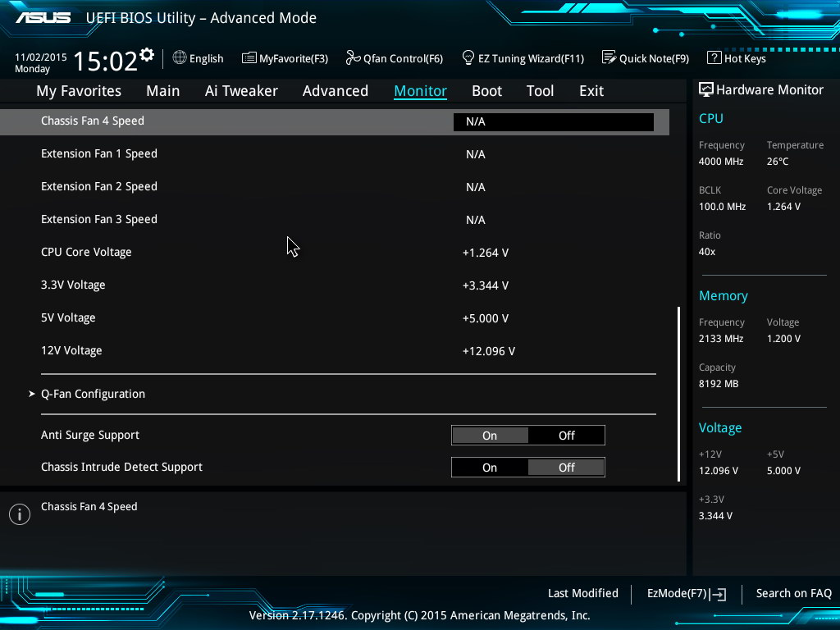
Task: Enable Chassis Intrude Detect Support On
Action: (x=490, y=468)
